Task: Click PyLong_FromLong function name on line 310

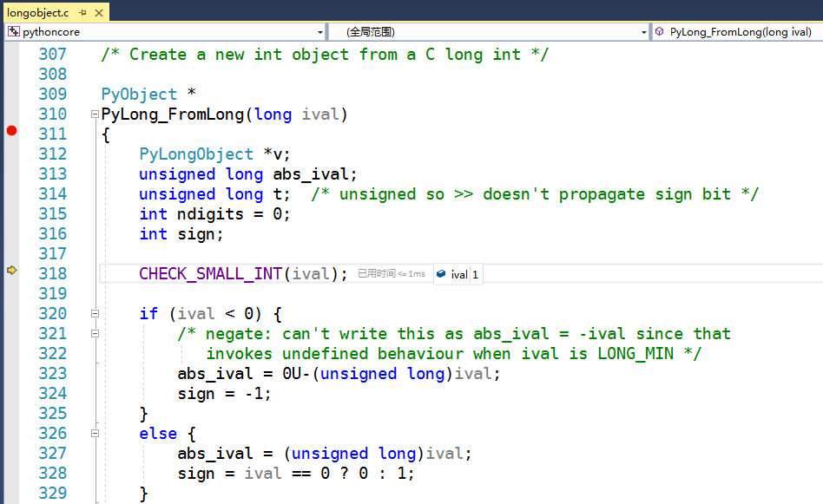Action: click(x=173, y=115)
